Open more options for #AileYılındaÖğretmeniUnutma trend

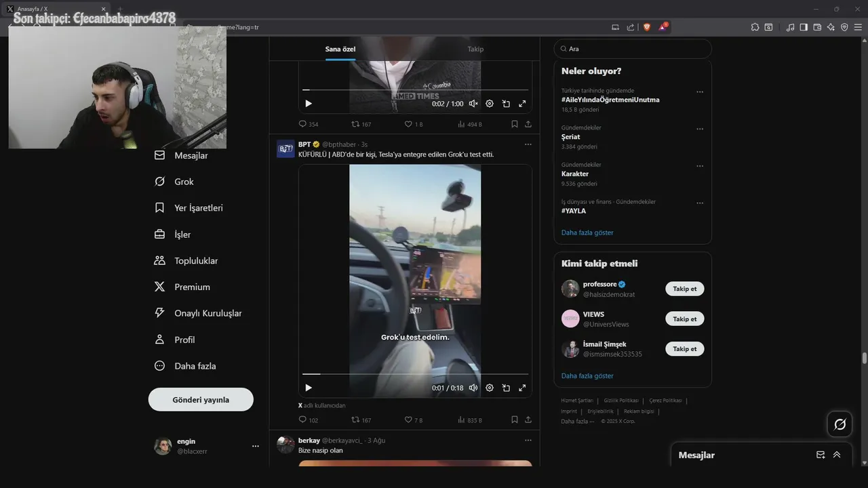700,91
